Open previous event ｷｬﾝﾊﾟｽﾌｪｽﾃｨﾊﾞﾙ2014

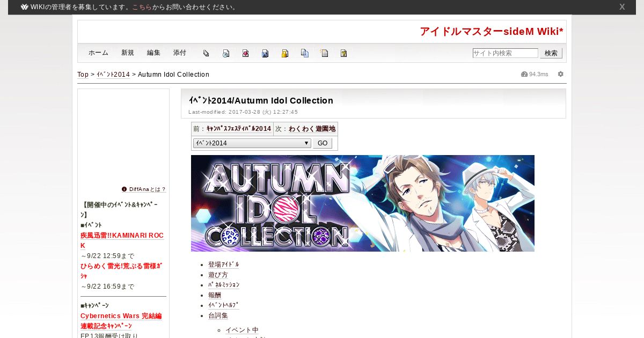(x=239, y=129)
